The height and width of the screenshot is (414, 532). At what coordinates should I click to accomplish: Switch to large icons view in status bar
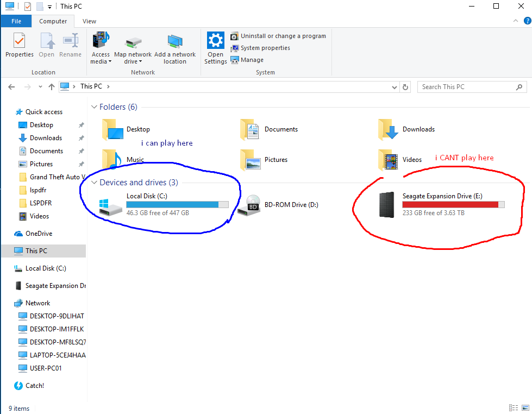525,408
